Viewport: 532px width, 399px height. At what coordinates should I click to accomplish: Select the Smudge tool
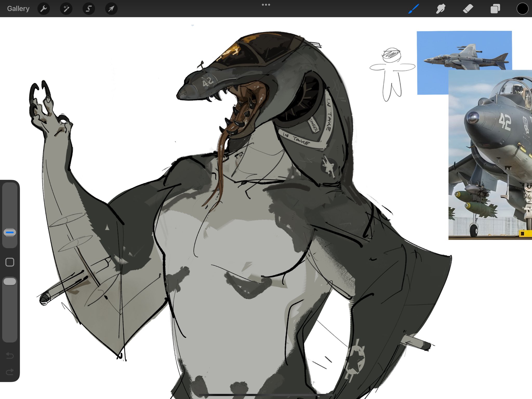(x=441, y=9)
